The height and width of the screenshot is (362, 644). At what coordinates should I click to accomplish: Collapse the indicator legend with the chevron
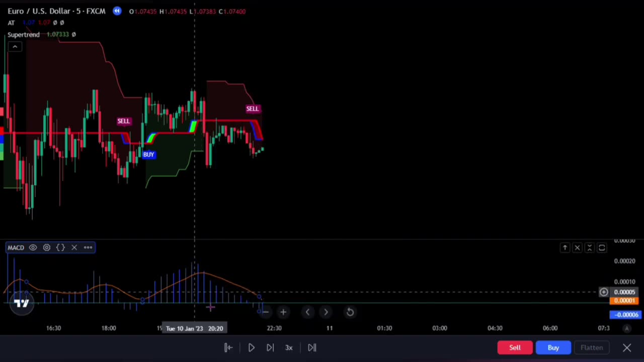pos(15,47)
